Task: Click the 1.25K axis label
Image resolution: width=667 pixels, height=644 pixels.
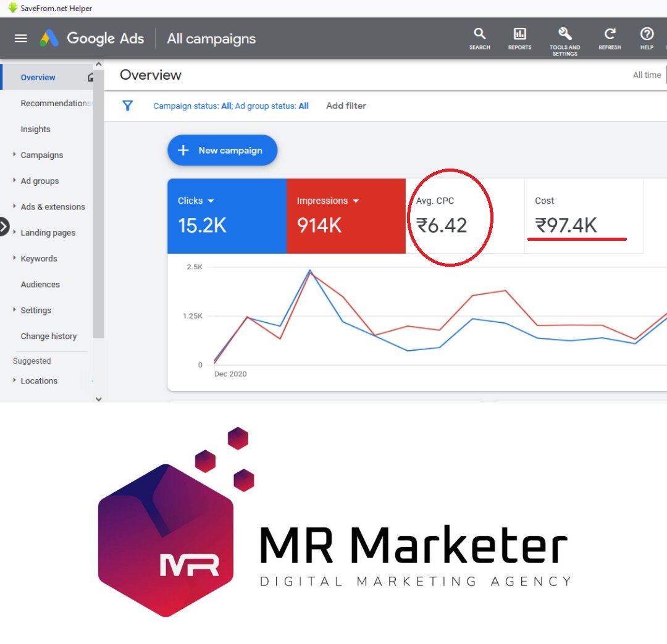Action: click(x=192, y=316)
